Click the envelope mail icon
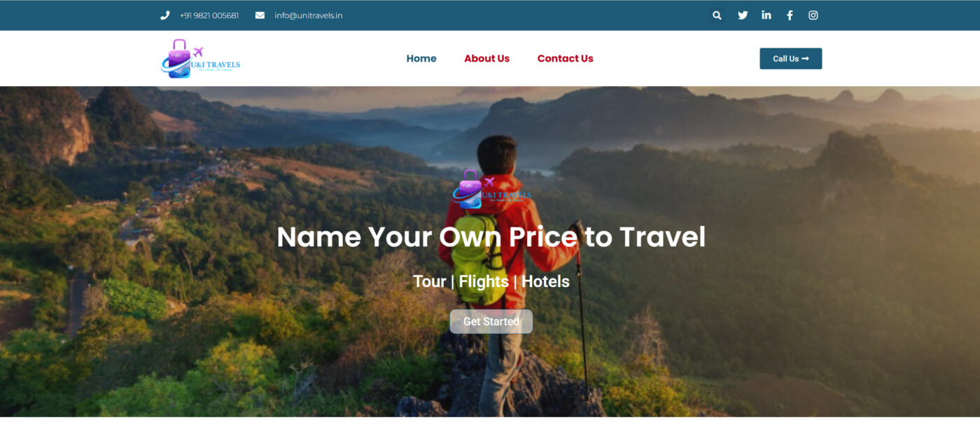The width and height of the screenshot is (980, 443). (260, 15)
